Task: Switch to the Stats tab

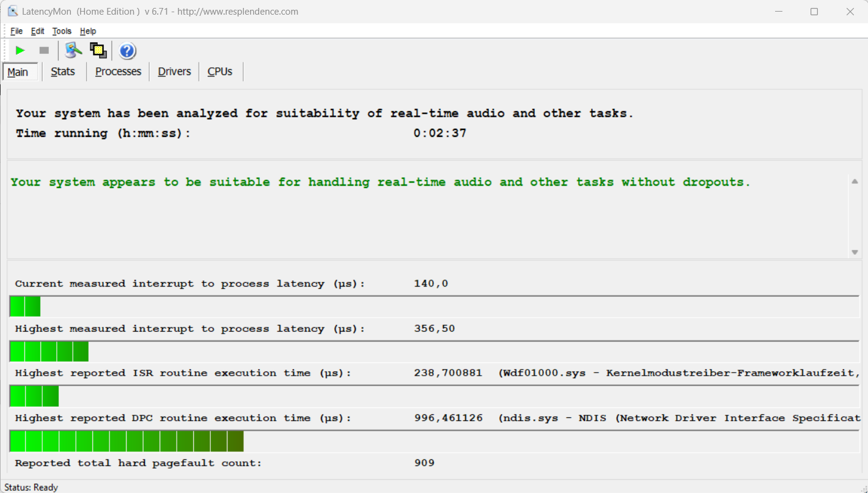Action: tap(63, 71)
